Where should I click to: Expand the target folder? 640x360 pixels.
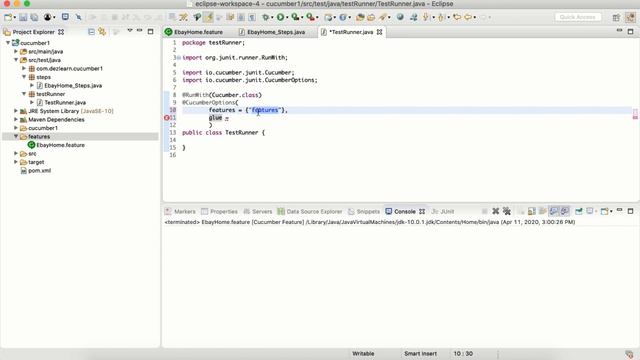pos(16,162)
